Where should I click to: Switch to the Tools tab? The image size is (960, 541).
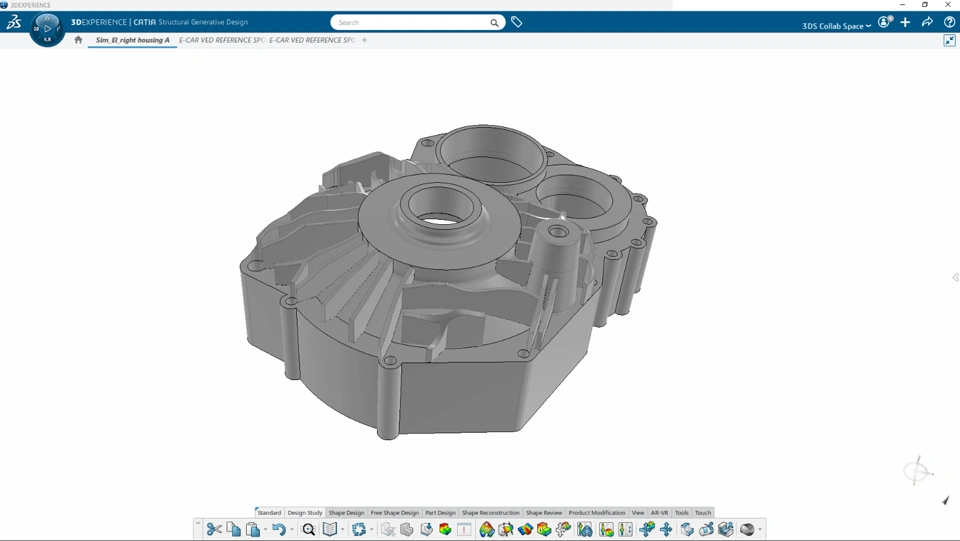coord(681,512)
